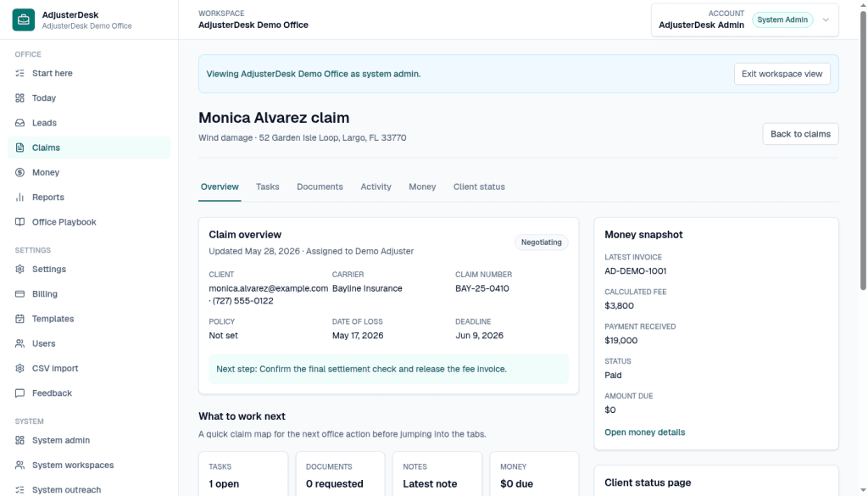Click the Next step settlement check notice
Viewport: 868px width, 496px height.
[x=388, y=369]
